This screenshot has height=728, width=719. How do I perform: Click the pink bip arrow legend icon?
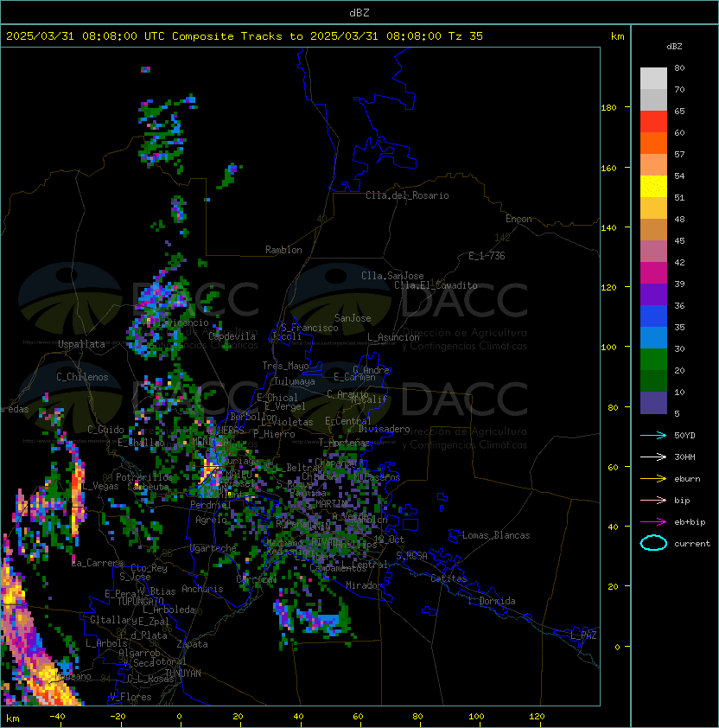coord(653,500)
